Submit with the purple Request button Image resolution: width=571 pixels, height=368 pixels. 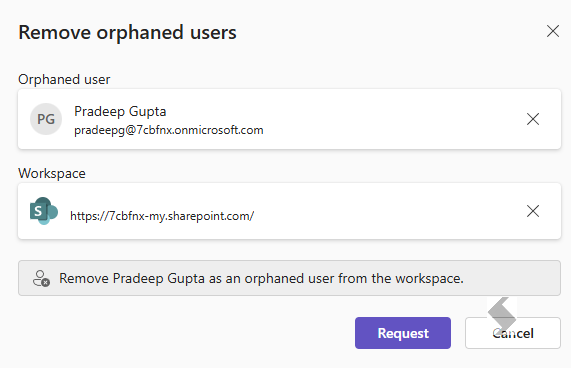(403, 333)
